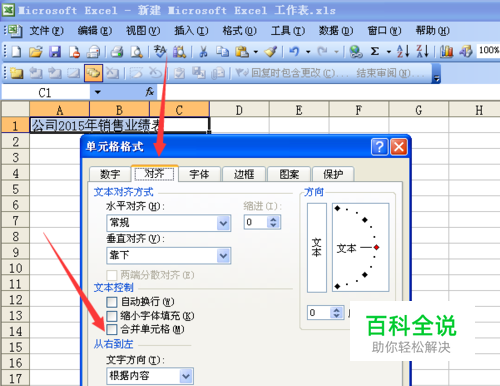500x386 pixels.
Task: Click the AutoSum sigma icon
Action: pos(375,52)
